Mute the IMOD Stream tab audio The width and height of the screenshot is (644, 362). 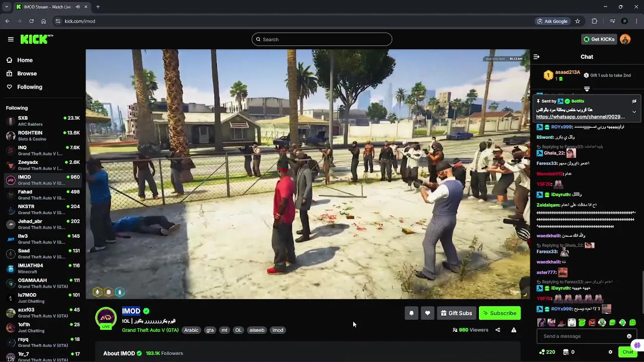78,7
